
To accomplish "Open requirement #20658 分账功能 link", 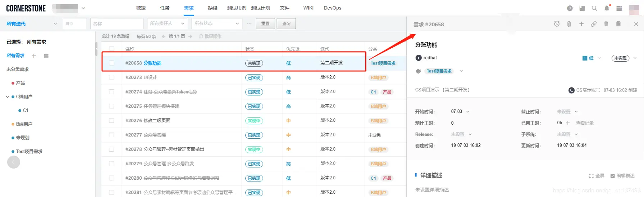I will pos(152,63).
